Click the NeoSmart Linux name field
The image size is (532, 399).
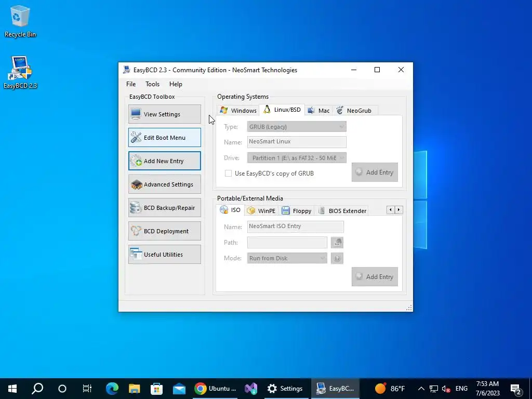[x=297, y=142]
